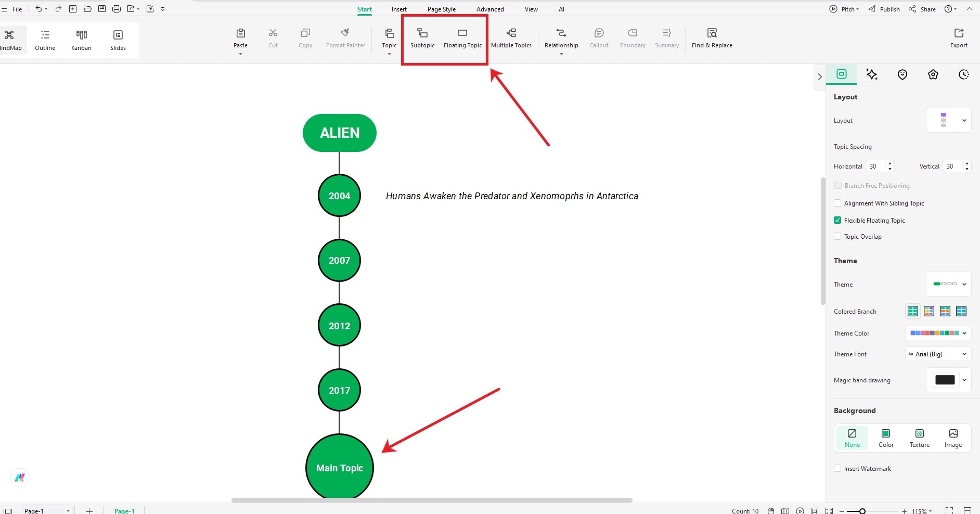Open Slides view mode
This screenshot has height=514, width=980.
pos(118,40)
